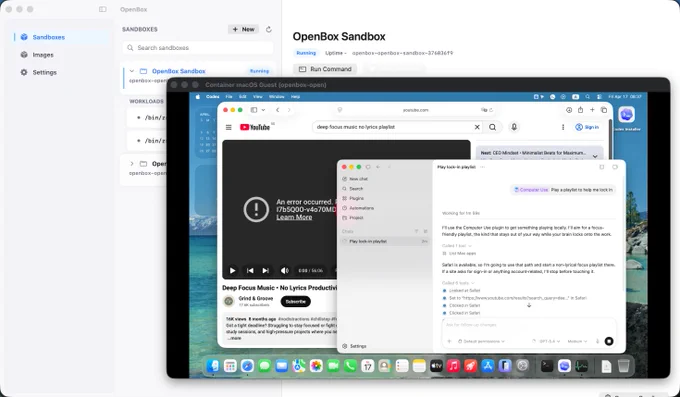This screenshot has height=397, width=680.
Task: Click Learn More link in video error
Action: click(x=294, y=217)
